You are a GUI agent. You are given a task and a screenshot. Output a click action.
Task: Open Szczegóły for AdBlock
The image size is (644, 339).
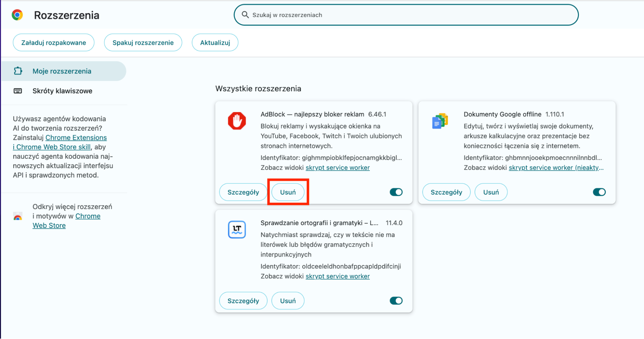click(243, 192)
